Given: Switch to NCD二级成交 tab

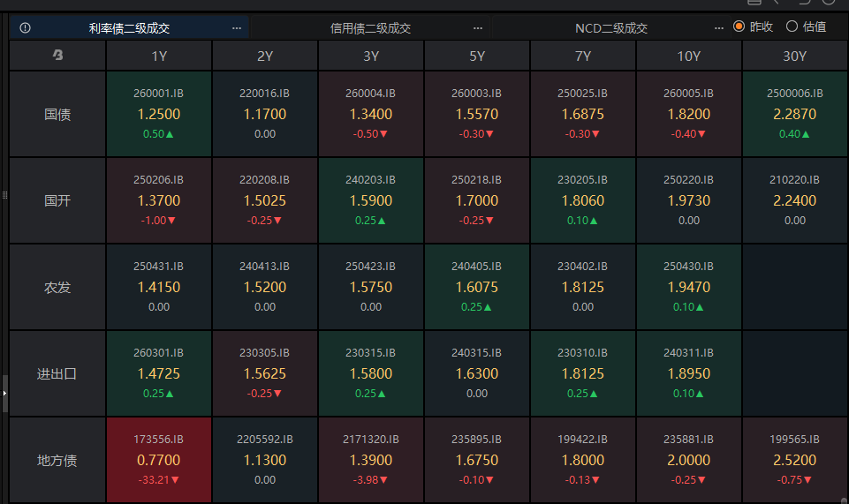Looking at the screenshot, I should coord(611,28).
